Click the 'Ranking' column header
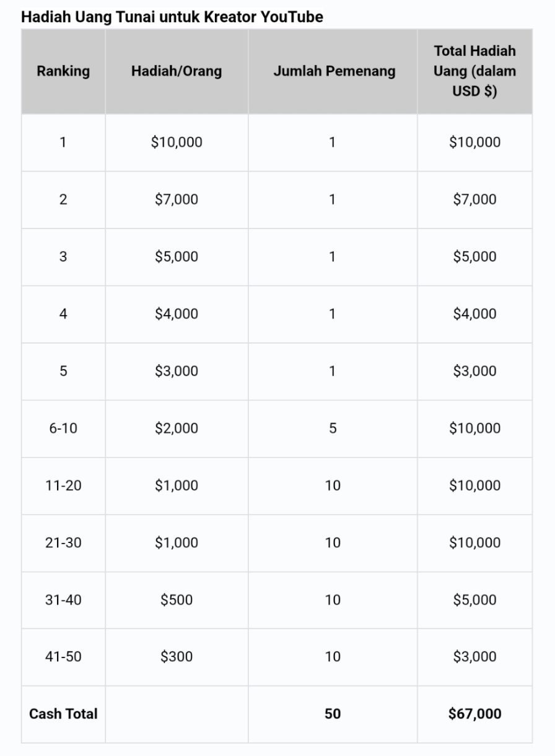 [63, 71]
